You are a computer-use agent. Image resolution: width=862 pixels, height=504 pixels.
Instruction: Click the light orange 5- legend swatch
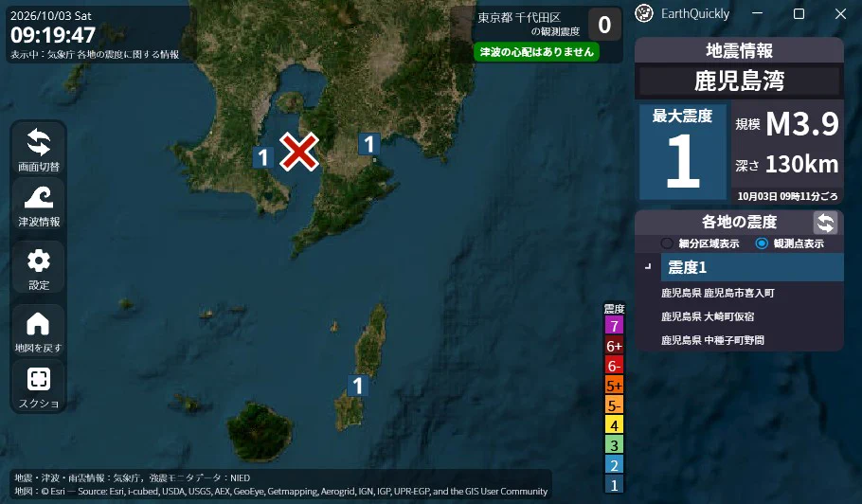click(614, 405)
